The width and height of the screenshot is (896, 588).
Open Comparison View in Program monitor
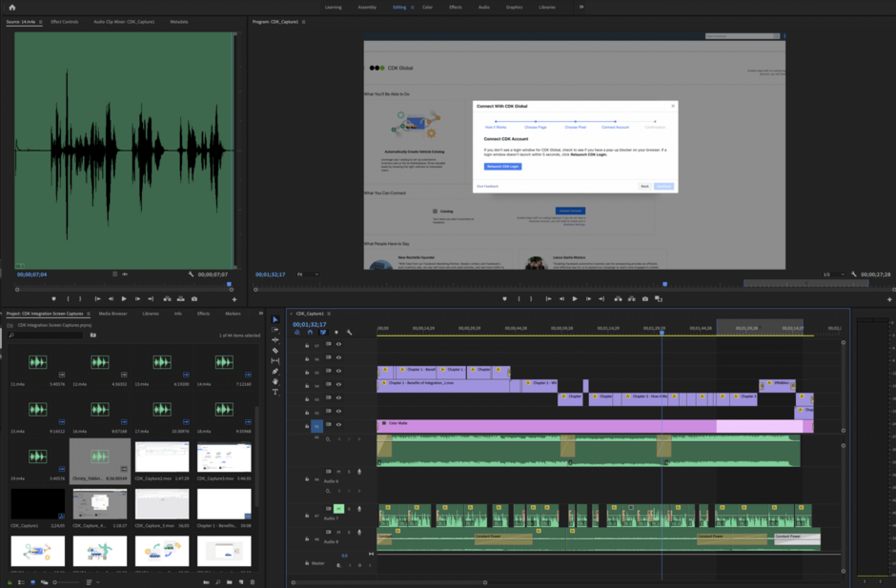coord(659,299)
